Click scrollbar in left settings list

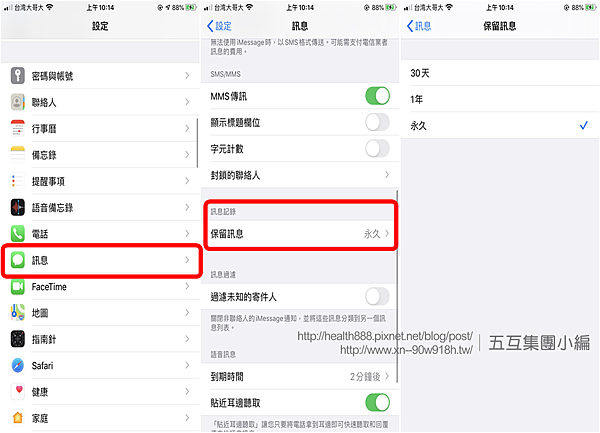pos(197,143)
